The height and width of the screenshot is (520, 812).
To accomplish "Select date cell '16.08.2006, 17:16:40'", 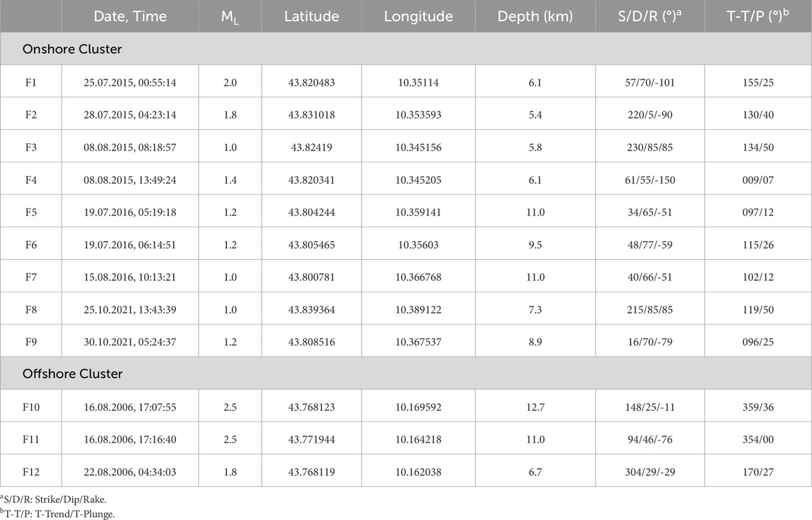I will [x=130, y=440].
